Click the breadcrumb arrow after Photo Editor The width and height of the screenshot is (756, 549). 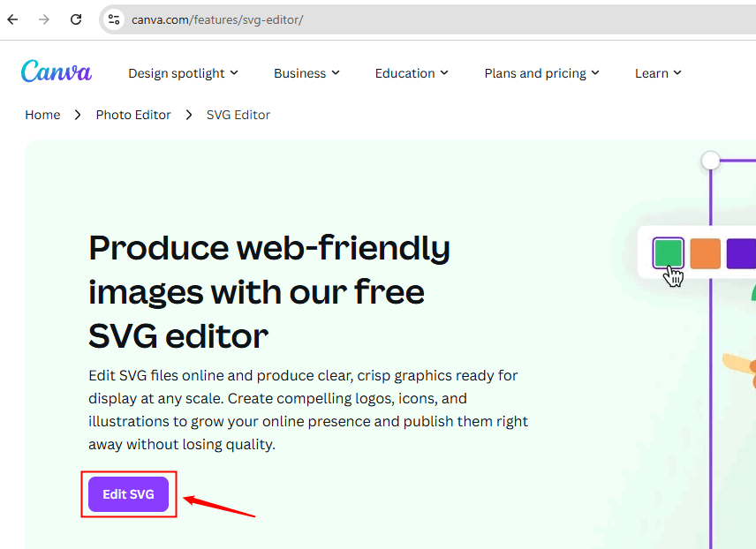click(x=189, y=115)
